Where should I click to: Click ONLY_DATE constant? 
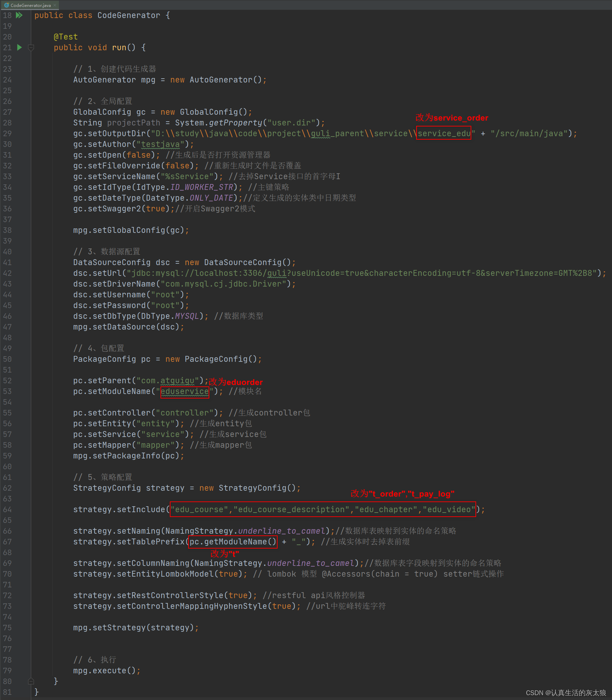click(x=211, y=198)
